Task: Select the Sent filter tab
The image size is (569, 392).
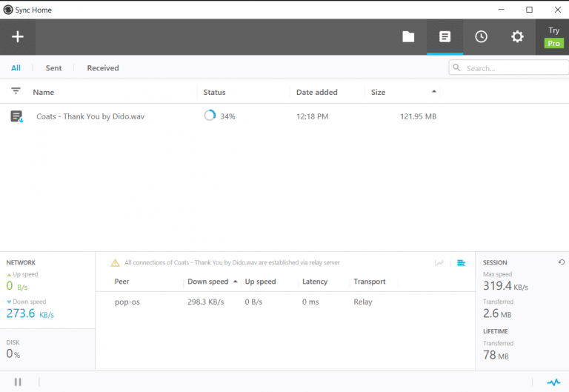Action: [53, 68]
